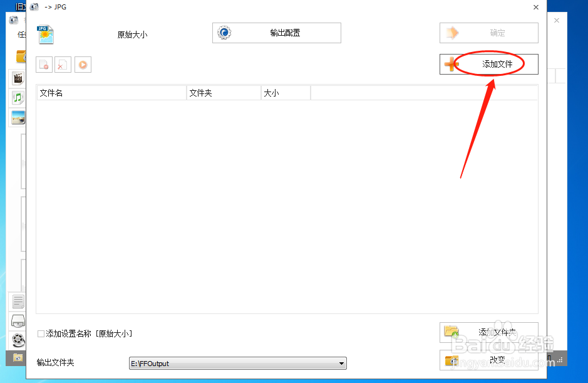Viewport: 588px width, 383px height.
Task: Click the Format Factory title bar icon
Action: [33, 7]
